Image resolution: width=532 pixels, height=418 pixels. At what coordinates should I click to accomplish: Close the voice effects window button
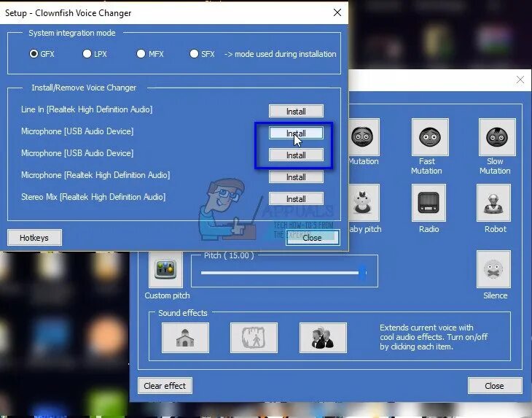pos(495,386)
